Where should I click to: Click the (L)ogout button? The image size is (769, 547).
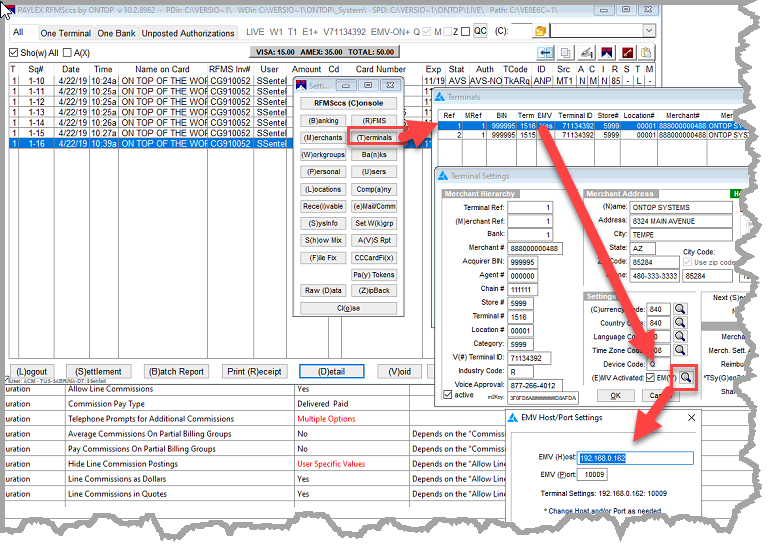32,372
